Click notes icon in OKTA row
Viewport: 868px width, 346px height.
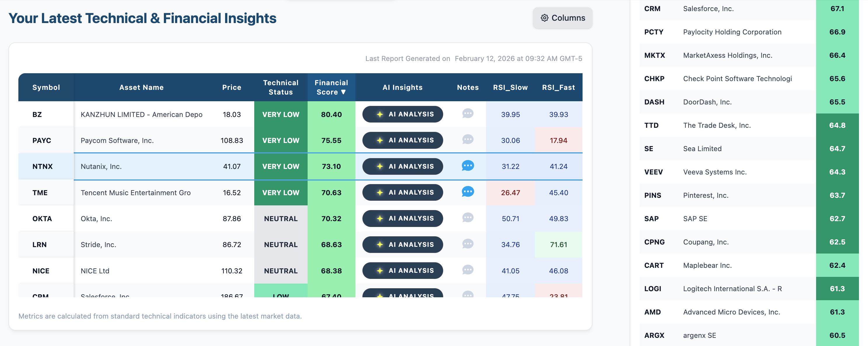click(467, 218)
